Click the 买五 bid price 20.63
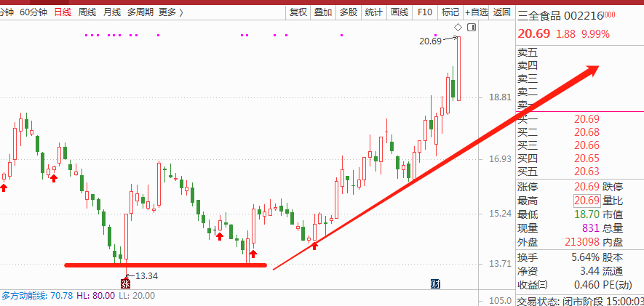Image resolution: width=644 pixels, height=306 pixels. tap(587, 172)
